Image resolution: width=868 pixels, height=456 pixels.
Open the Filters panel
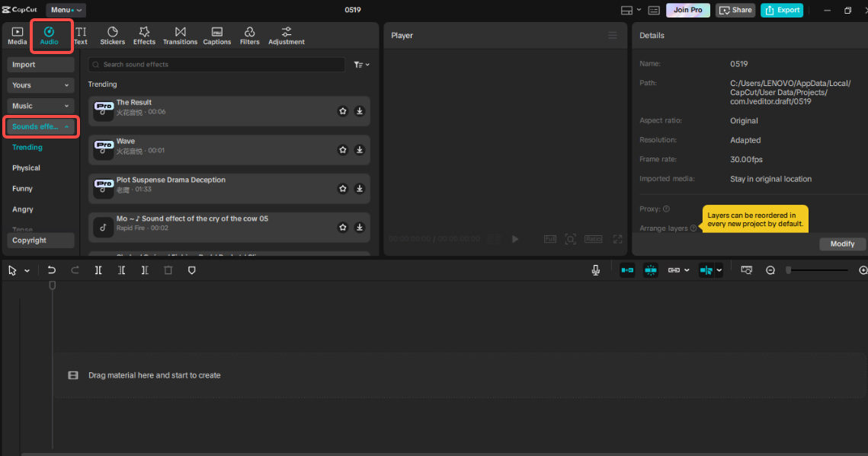click(x=249, y=35)
